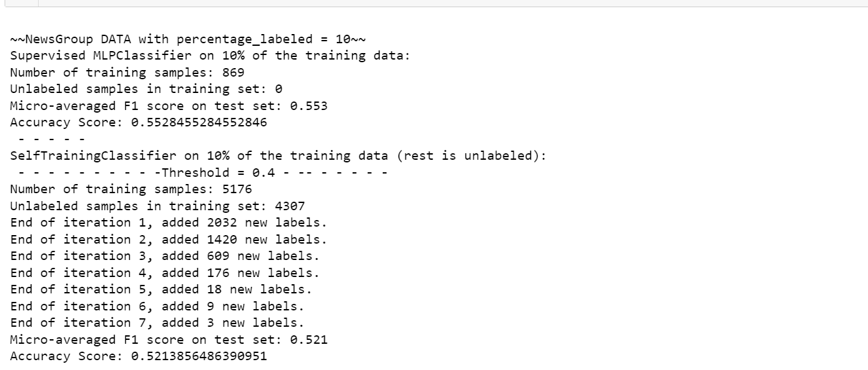Click the value 869 training samples
The height and width of the screenshot is (370, 868).
tap(233, 72)
